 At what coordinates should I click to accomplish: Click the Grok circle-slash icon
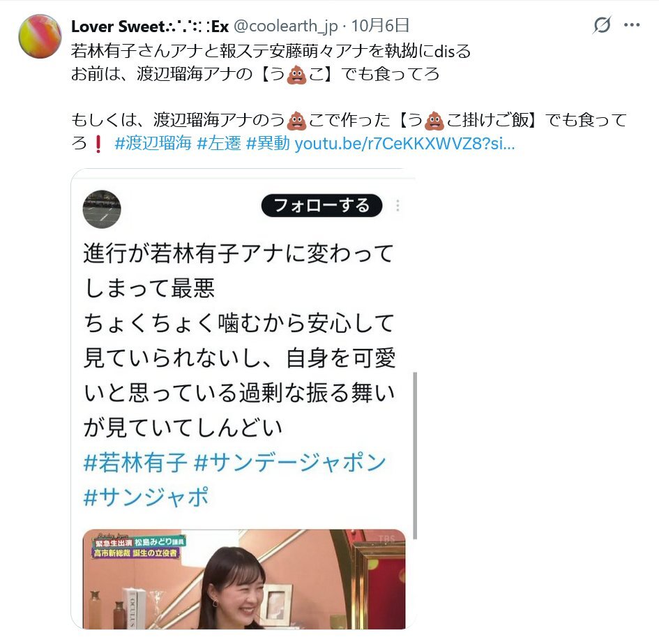coord(602,25)
